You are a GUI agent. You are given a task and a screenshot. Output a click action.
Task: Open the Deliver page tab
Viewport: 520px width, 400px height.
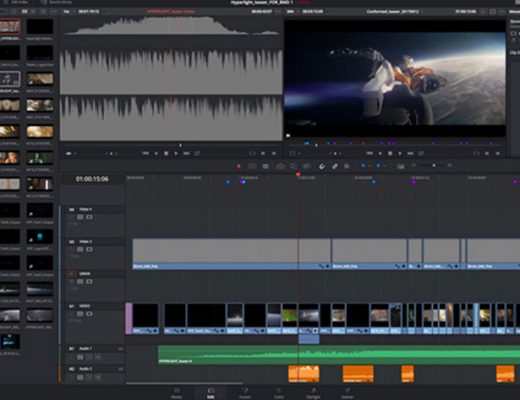tap(347, 393)
